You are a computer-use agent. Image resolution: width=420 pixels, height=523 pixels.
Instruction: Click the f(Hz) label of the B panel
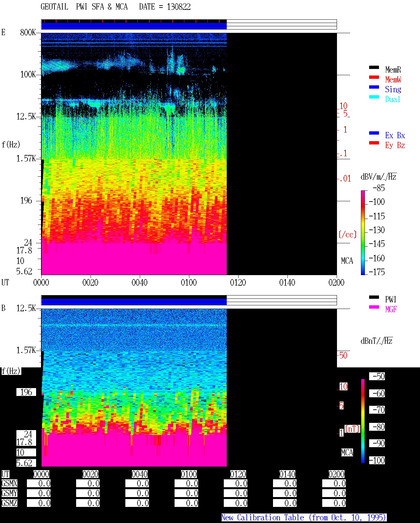tap(11, 371)
